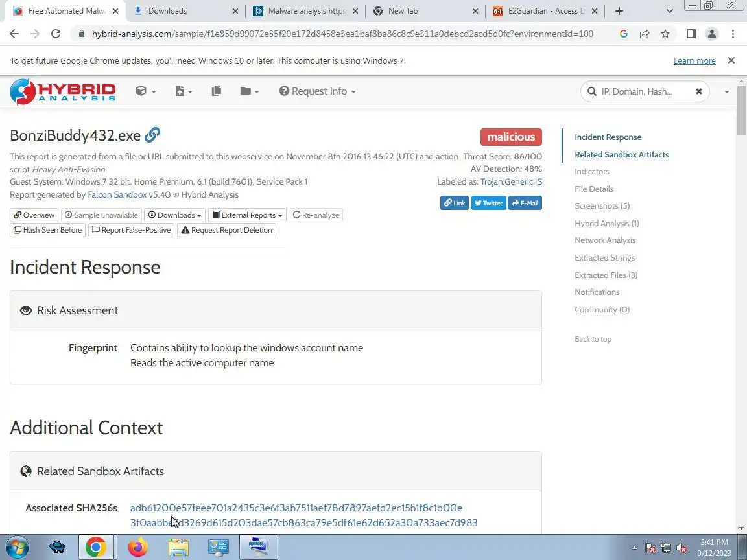Share the report via E-Mail button
The width and height of the screenshot is (747, 560).
pos(525,203)
